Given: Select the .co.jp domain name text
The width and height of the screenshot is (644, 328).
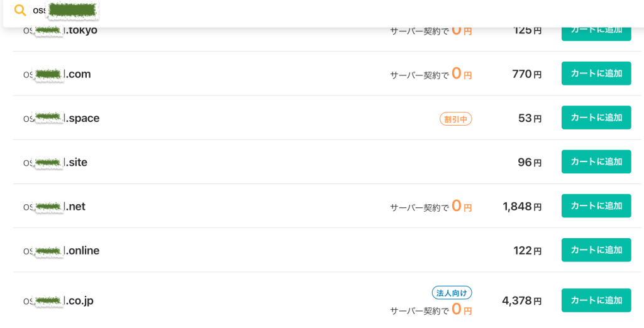Looking at the screenshot, I should point(58,301).
